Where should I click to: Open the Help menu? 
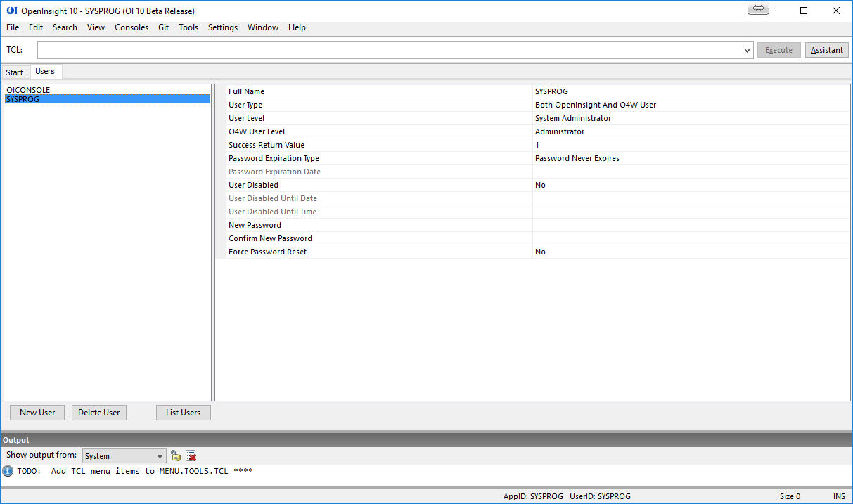(x=297, y=27)
